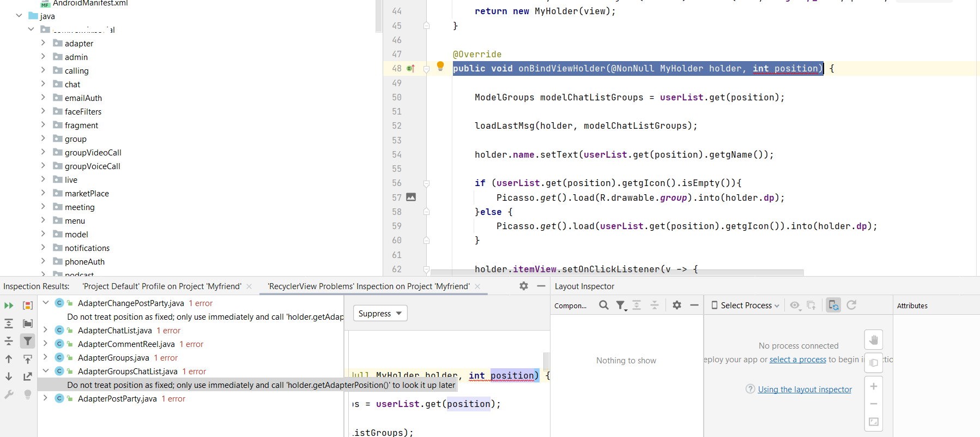The height and width of the screenshot is (437, 980).
Task: Click the quick-fix lightbulb in inspection toolbar
Action: [x=28, y=394]
